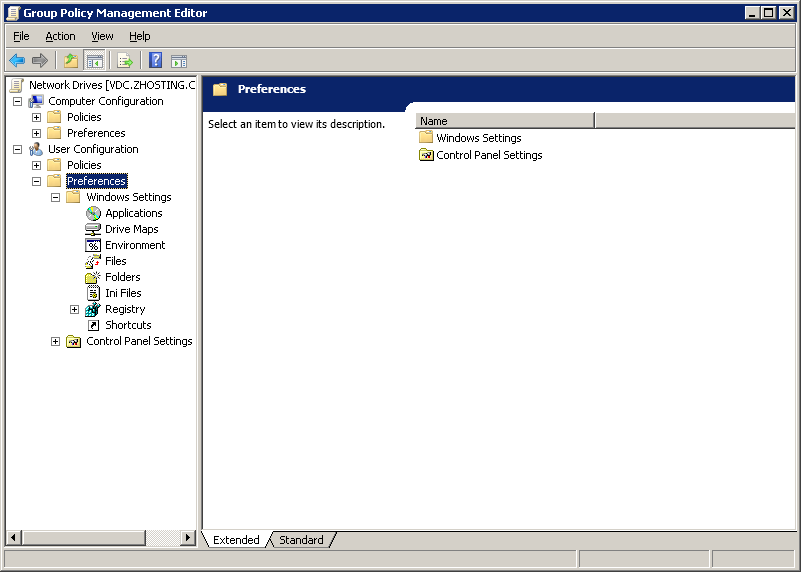Expand the Registry tree node

(x=74, y=309)
